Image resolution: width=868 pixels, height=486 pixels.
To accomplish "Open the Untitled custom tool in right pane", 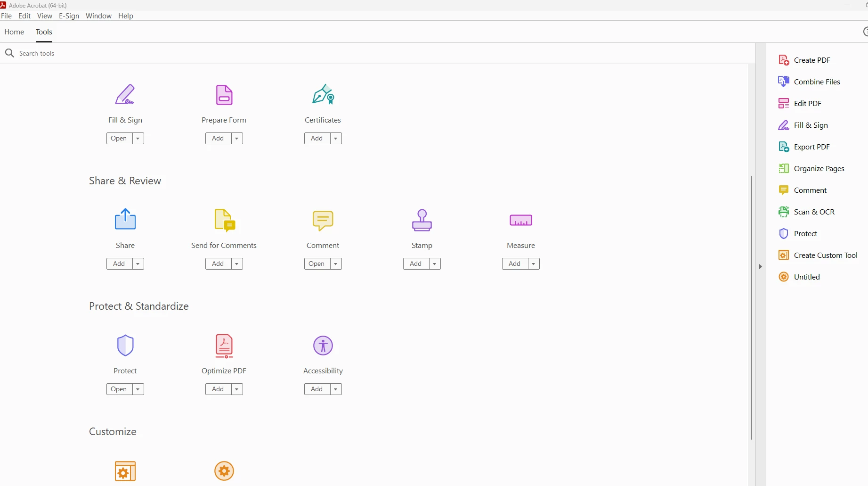I will pyautogui.click(x=799, y=277).
